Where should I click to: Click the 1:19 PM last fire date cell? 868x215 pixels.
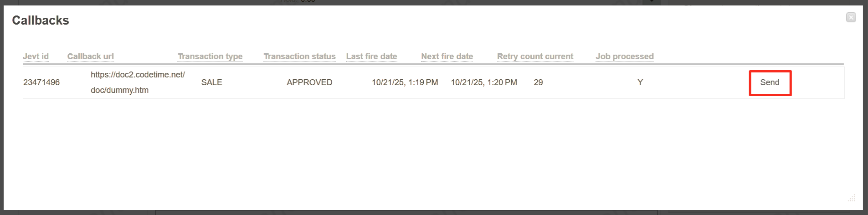click(x=405, y=82)
